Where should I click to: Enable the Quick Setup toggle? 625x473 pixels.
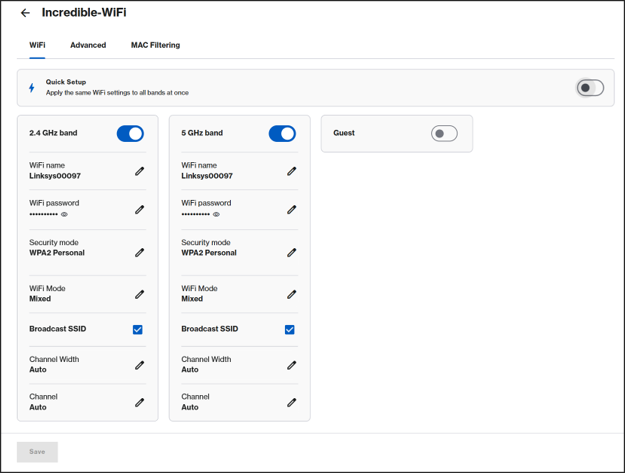coord(590,88)
